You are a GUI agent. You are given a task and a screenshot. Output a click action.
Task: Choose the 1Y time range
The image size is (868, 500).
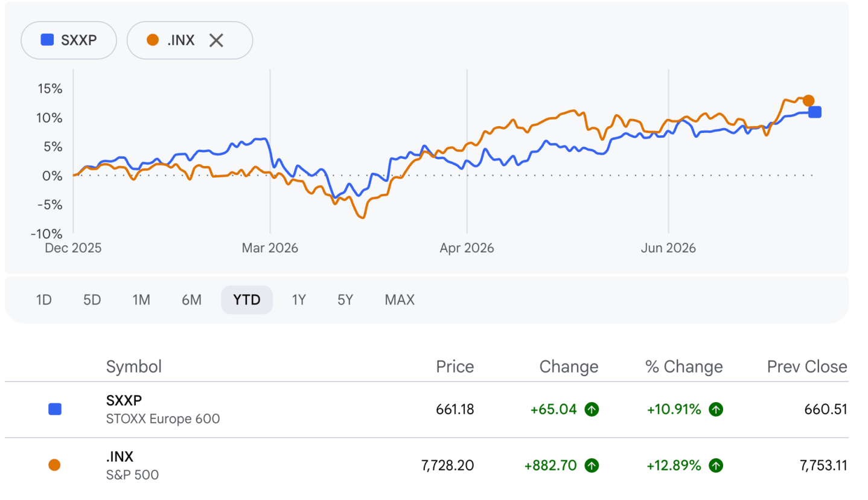[299, 300]
